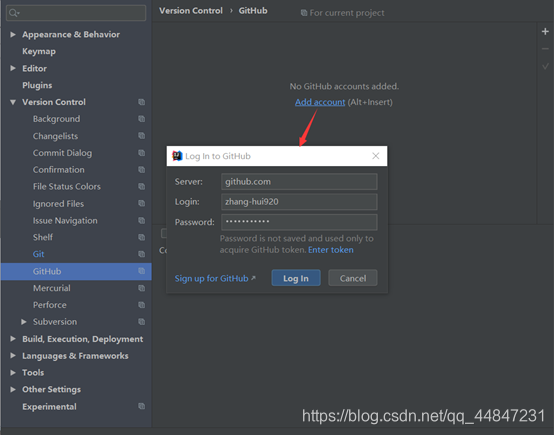Image resolution: width=554 pixels, height=435 pixels.
Task: Click the Add account link
Action: 320,102
